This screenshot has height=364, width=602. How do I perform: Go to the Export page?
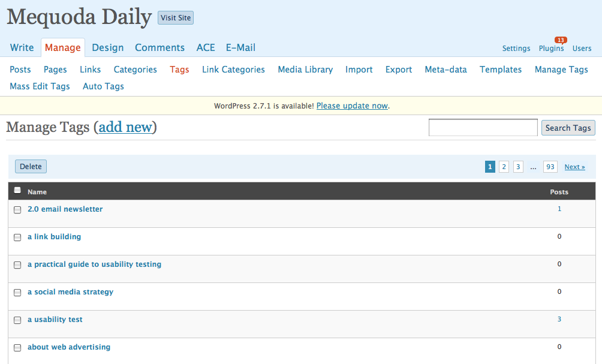click(x=399, y=70)
